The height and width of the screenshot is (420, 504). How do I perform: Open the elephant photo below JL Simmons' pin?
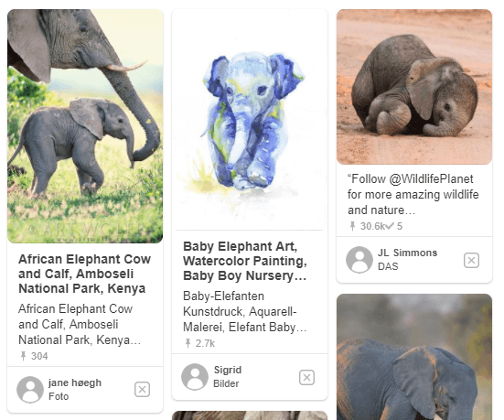[414, 357]
